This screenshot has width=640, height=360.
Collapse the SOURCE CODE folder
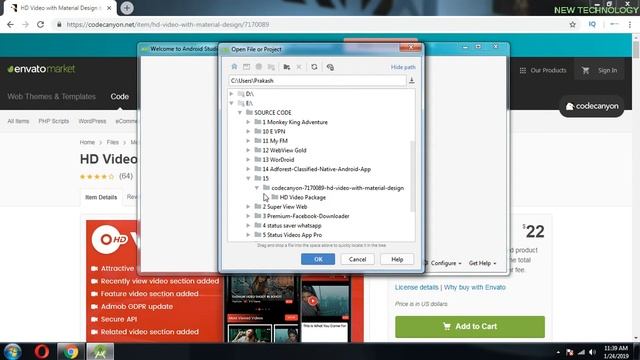(240, 113)
